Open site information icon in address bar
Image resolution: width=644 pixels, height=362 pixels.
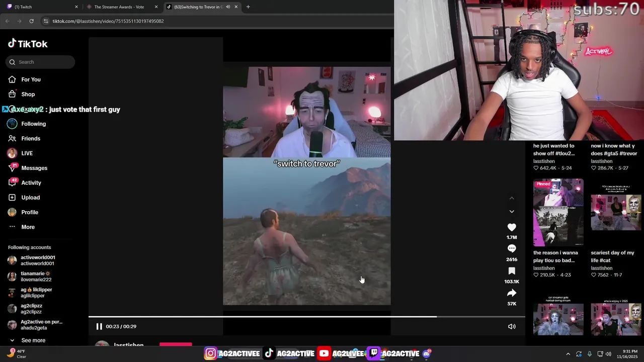[46, 21]
